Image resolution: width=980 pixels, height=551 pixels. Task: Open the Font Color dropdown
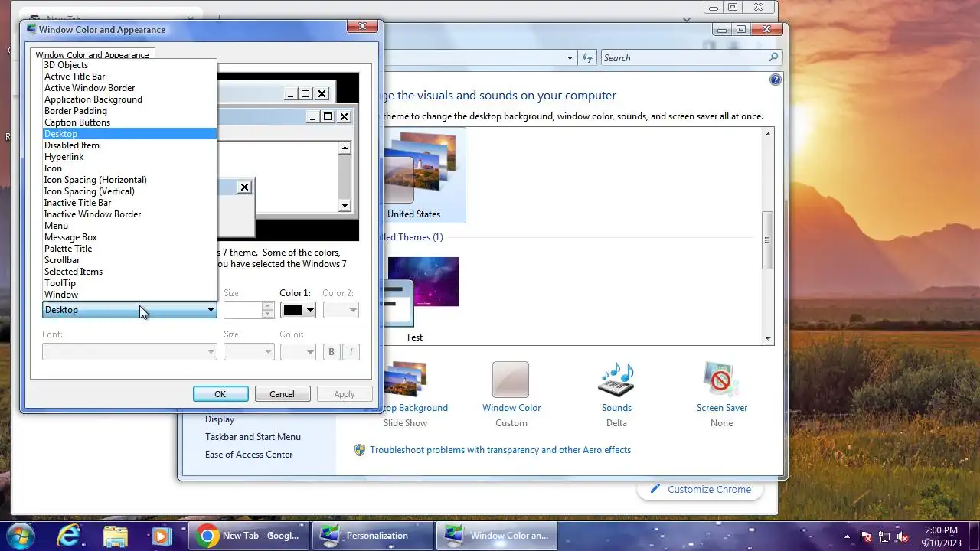tap(298, 352)
